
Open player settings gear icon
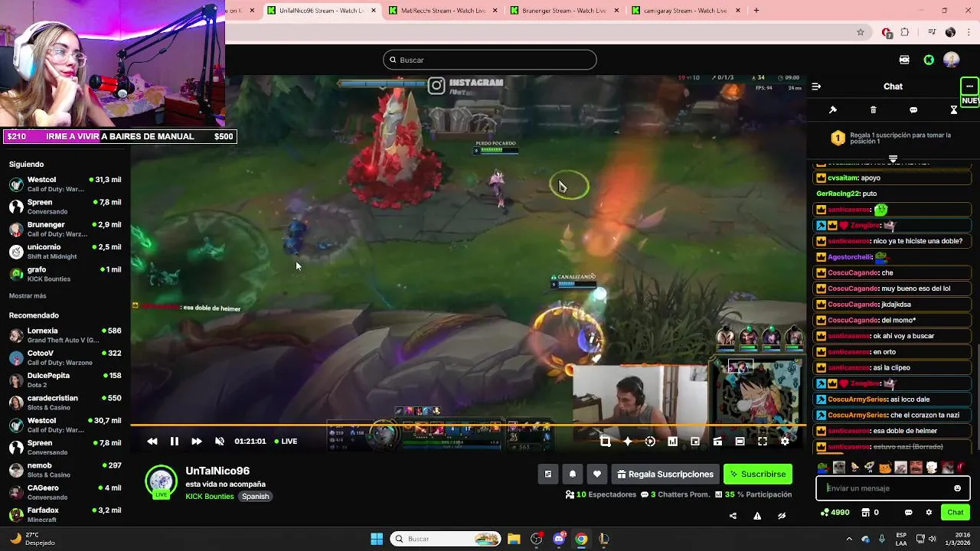(785, 442)
